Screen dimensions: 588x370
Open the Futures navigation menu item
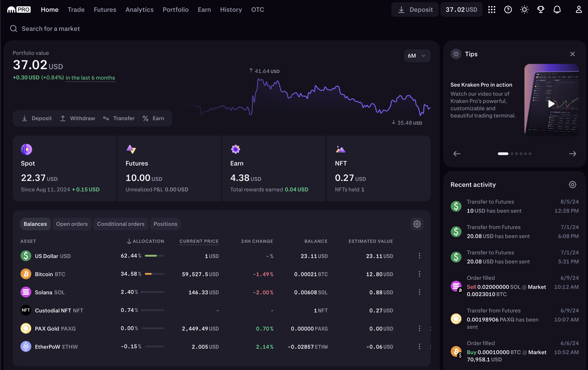tap(105, 10)
